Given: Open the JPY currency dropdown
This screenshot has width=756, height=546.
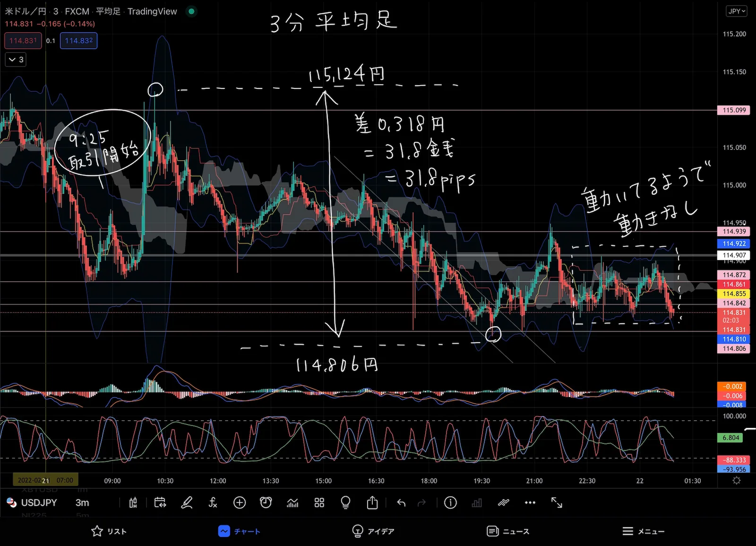Looking at the screenshot, I should pos(736,11).
